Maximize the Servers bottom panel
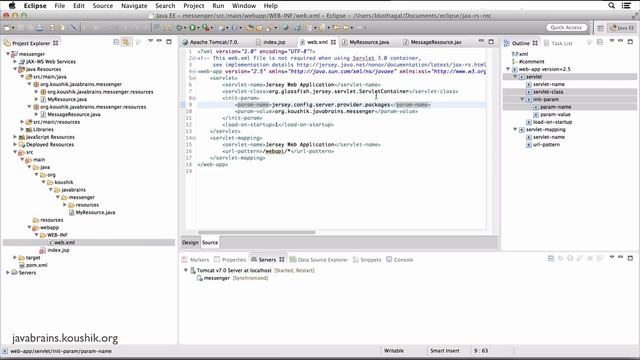Image resolution: width=640 pixels, height=360 pixels. tap(630, 258)
